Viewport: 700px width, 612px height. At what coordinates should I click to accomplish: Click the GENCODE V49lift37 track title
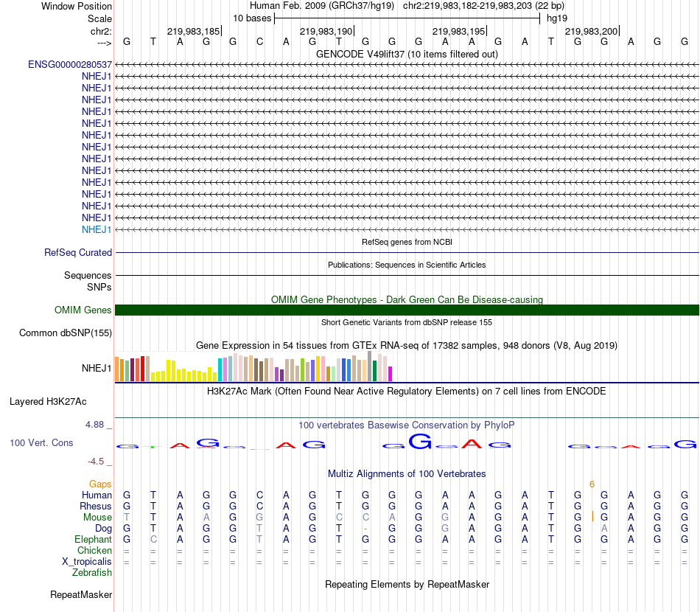click(407, 54)
